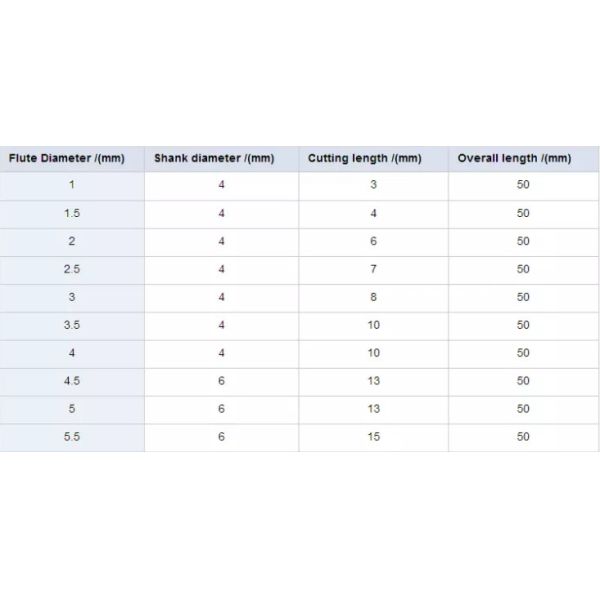Select the Overall length column header
The height and width of the screenshot is (600, 600).
click(x=514, y=158)
